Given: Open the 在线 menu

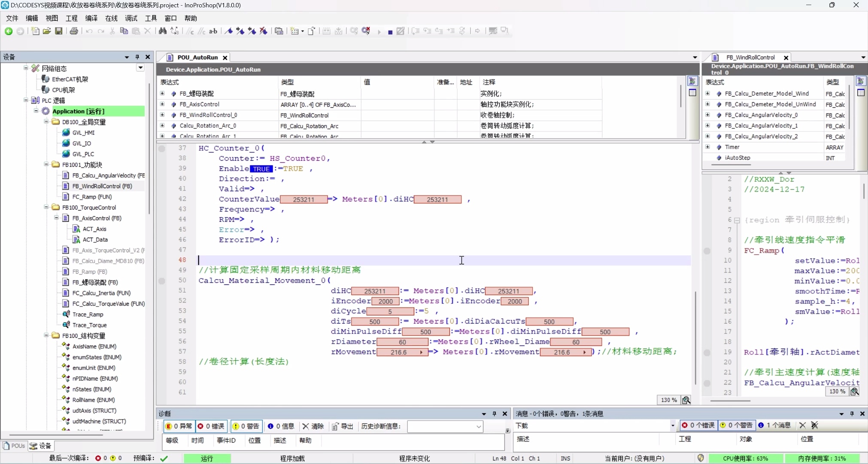Looking at the screenshot, I should (111, 18).
